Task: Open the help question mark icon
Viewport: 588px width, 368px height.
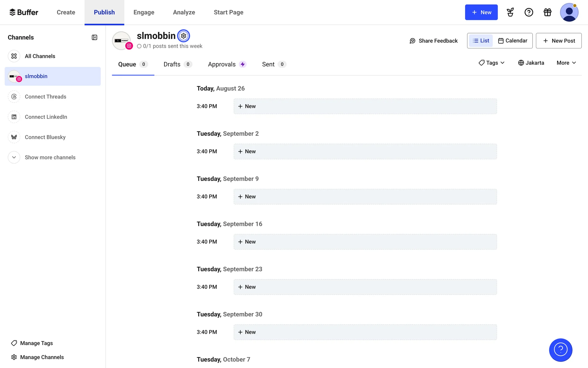Action: click(x=529, y=12)
